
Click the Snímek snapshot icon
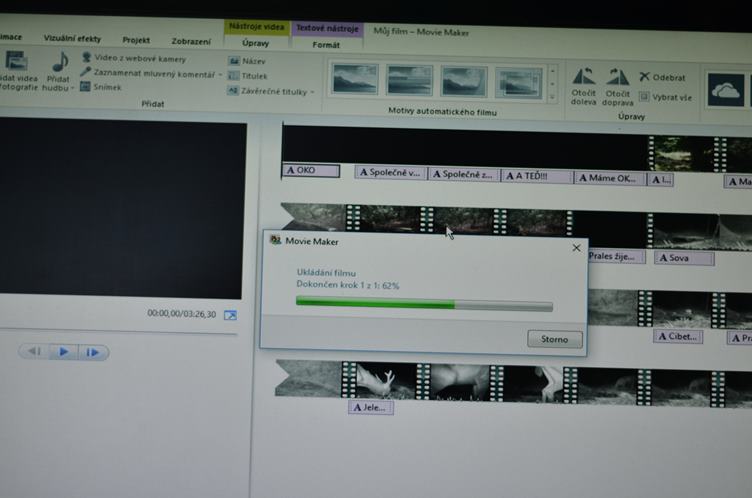point(85,86)
